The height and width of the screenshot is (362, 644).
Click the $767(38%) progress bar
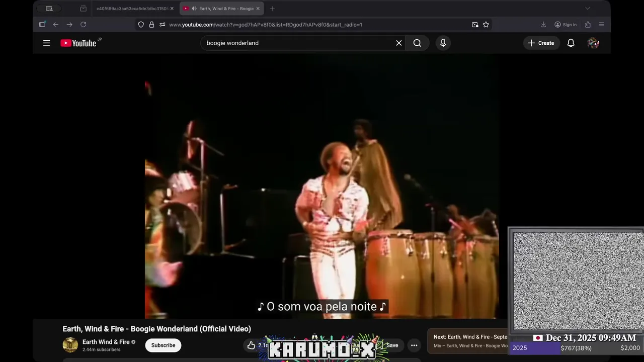click(x=576, y=348)
